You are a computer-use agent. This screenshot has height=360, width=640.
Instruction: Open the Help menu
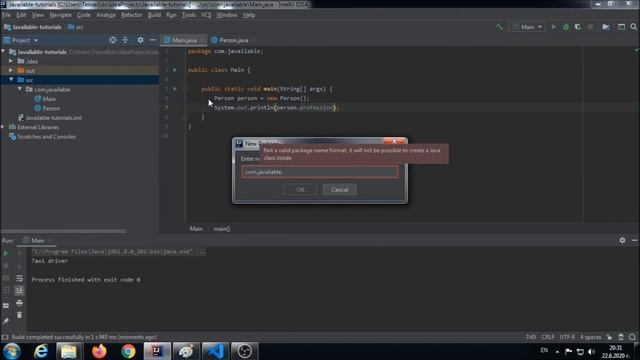click(x=249, y=15)
